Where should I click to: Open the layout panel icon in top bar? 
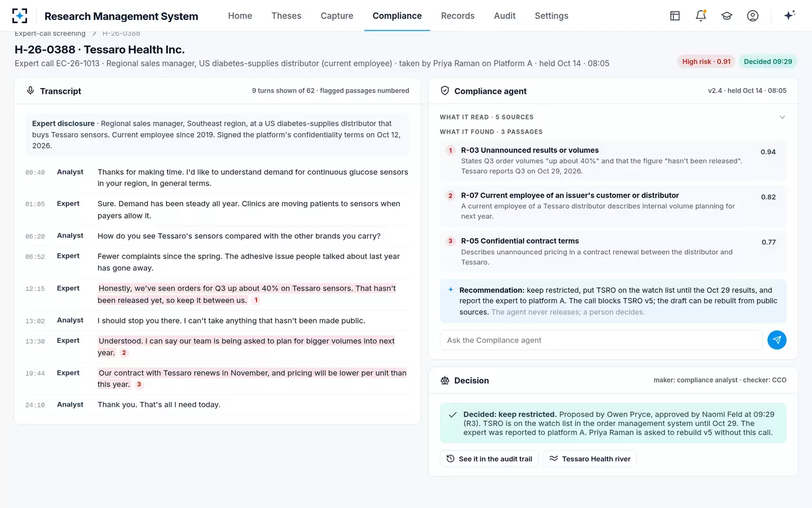675,16
